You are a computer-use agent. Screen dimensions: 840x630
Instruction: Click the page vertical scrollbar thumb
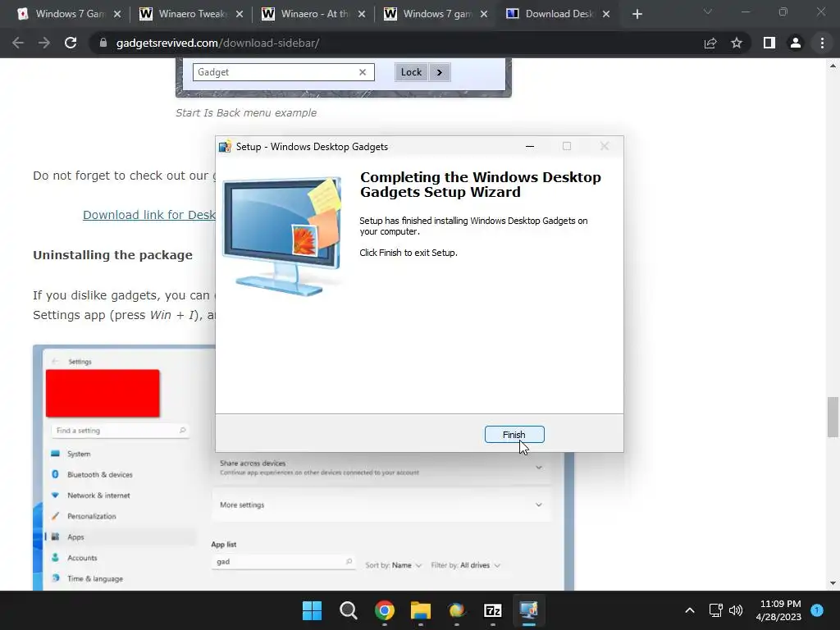(833, 417)
